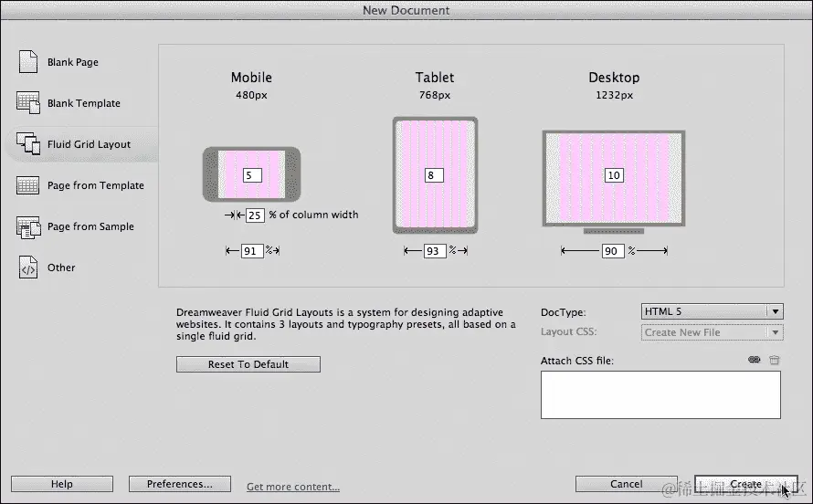The image size is (813, 504).
Task: Click the Other code file icon
Action: [x=28, y=268]
